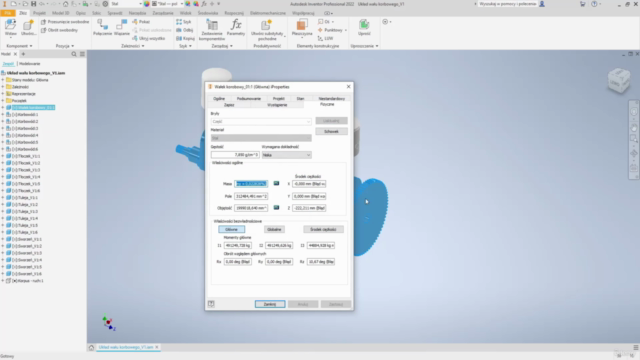
Task: Select Korpus - ruch:1 in model tree
Action: coord(27,281)
